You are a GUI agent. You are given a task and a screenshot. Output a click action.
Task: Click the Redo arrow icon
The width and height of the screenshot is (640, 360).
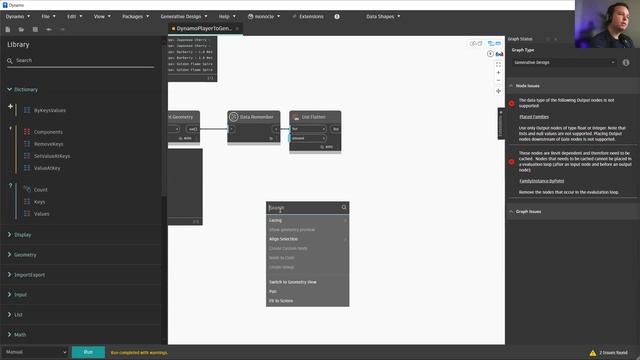pyautogui.click(x=62, y=29)
